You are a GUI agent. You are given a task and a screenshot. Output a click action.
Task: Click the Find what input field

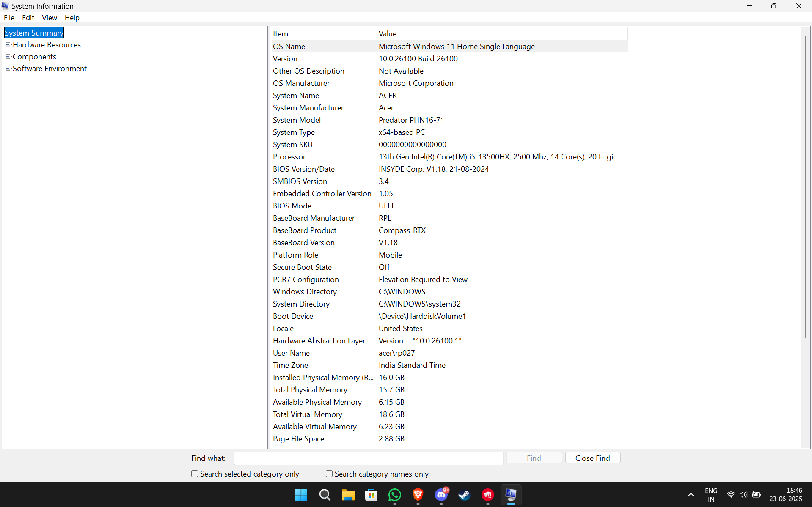click(x=369, y=458)
